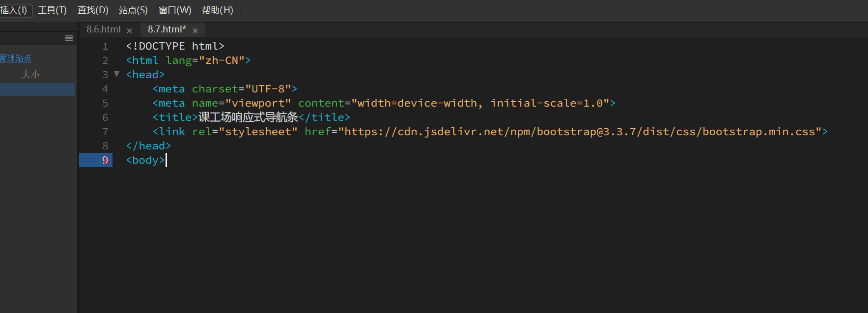Click the rel="stylesheet" attribute
The height and width of the screenshot is (313, 868).
coord(245,132)
